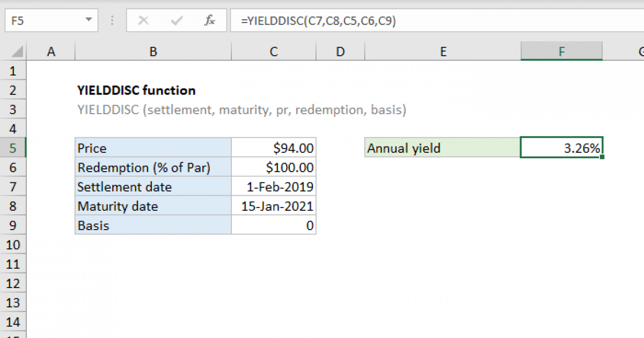Select row 5 header
This screenshot has width=644, height=338.
(x=13, y=148)
